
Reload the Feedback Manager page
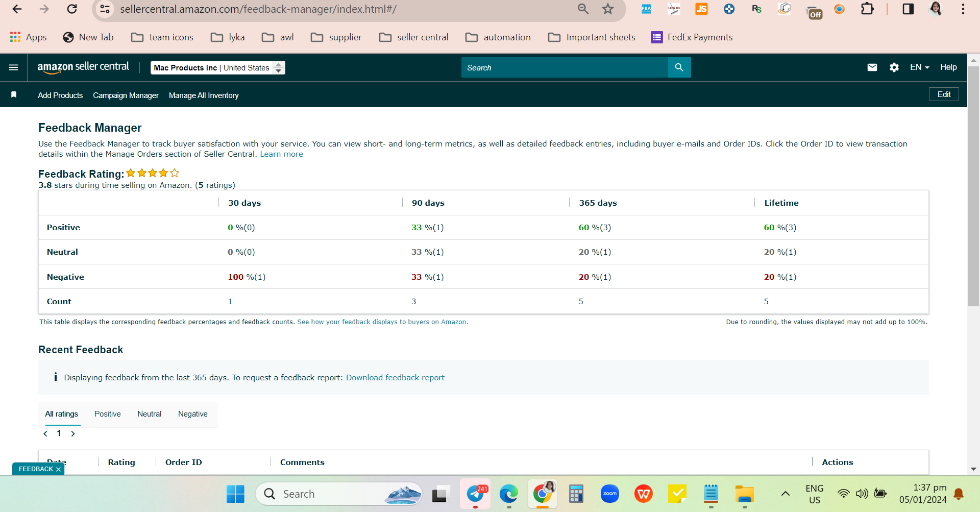coord(72,9)
